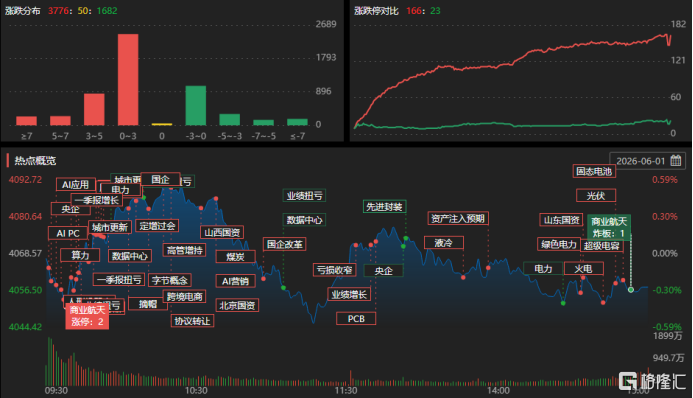Select the green -3~0 distribution bar

click(196, 106)
